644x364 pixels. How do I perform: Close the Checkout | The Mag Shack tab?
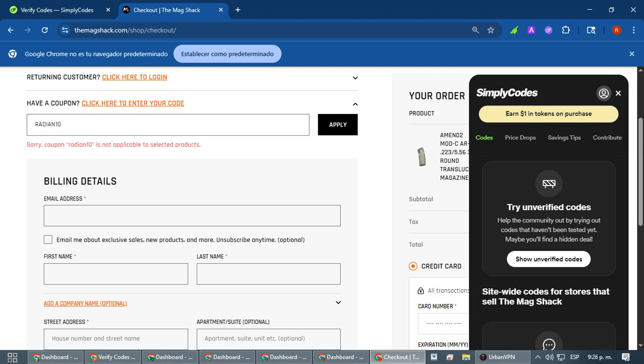pyautogui.click(x=221, y=10)
